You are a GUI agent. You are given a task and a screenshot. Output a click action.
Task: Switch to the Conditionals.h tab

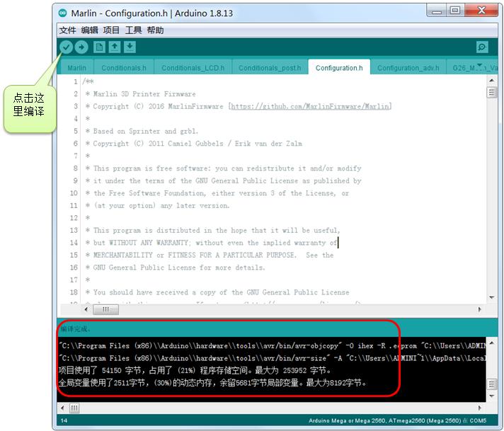[124, 68]
